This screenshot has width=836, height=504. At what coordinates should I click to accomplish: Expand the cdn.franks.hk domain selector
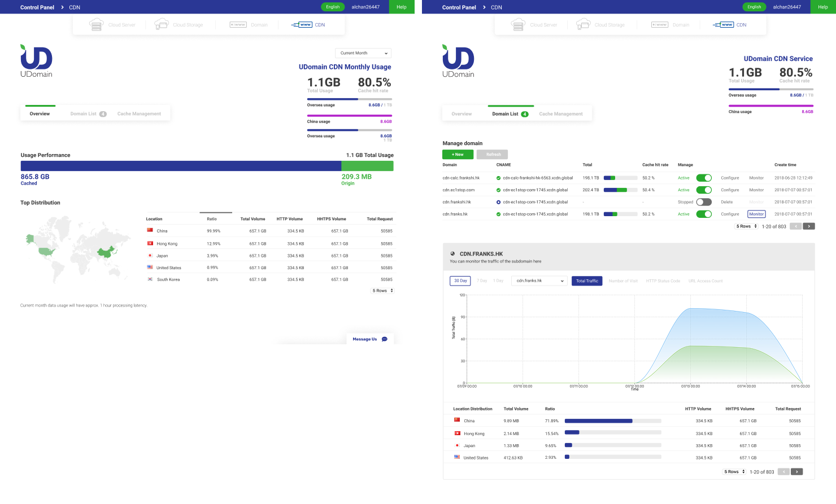click(539, 281)
